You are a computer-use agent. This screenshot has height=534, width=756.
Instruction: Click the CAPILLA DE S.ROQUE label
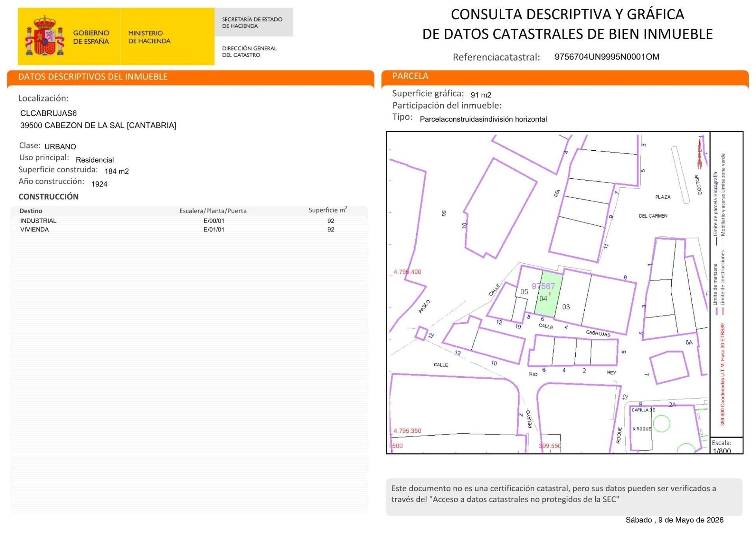point(643,419)
